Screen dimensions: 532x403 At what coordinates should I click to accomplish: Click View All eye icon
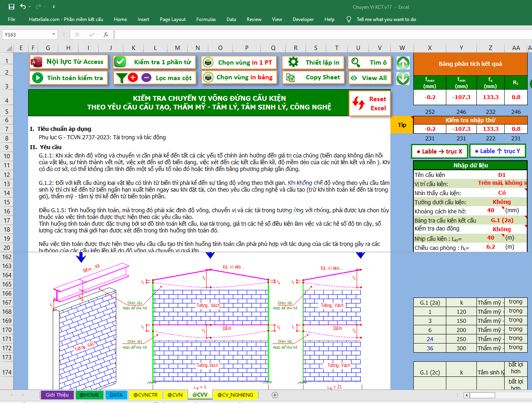pyautogui.click(x=354, y=78)
